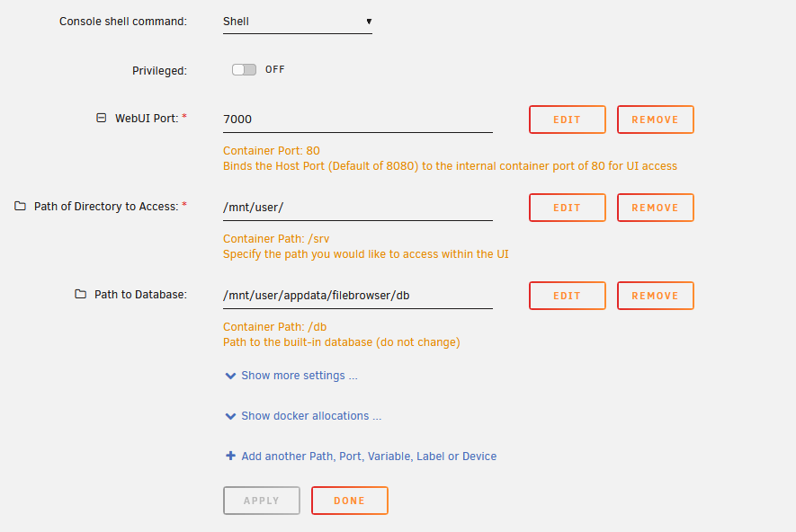The image size is (796, 532).
Task: Expand Show more settings
Action: click(x=299, y=376)
